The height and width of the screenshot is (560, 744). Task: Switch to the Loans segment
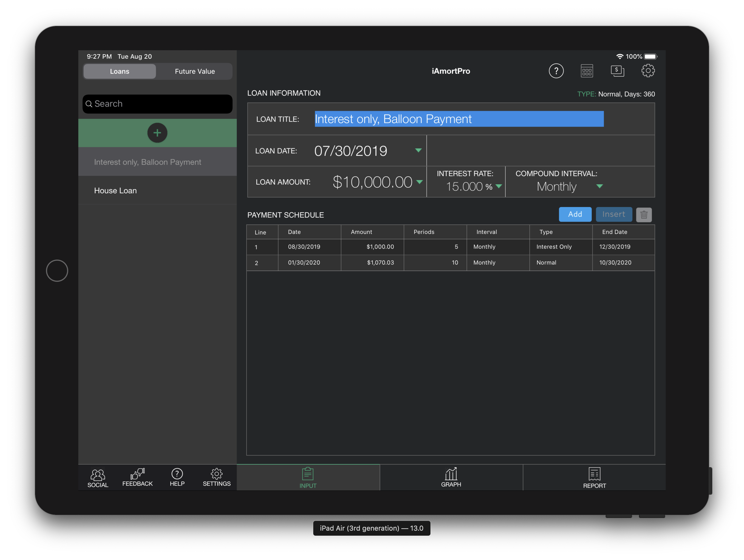point(120,71)
